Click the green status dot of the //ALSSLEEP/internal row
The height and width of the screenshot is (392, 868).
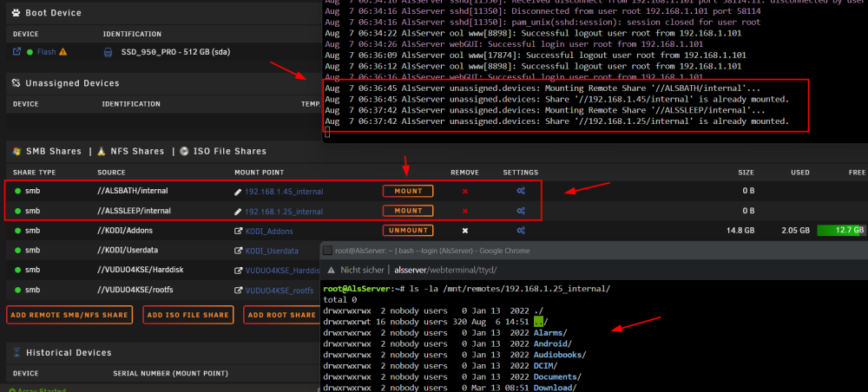(x=17, y=211)
